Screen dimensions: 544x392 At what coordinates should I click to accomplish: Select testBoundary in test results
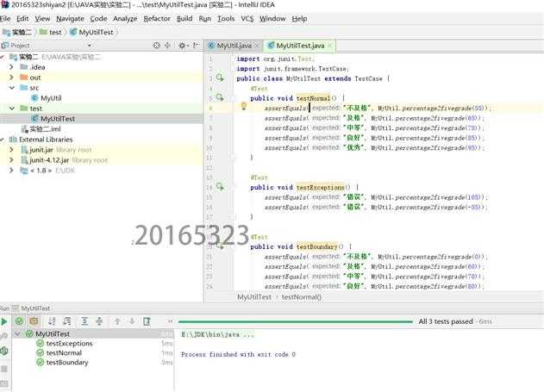(67, 362)
